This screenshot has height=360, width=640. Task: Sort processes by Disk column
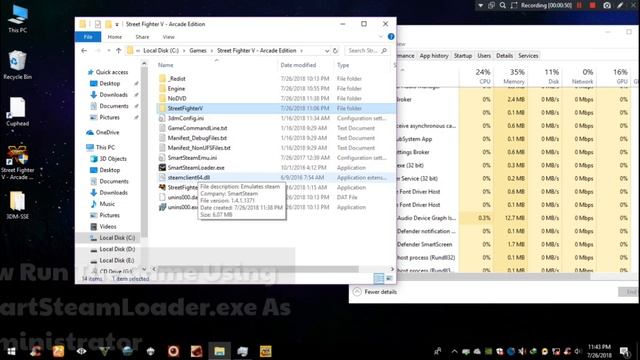tap(545, 76)
